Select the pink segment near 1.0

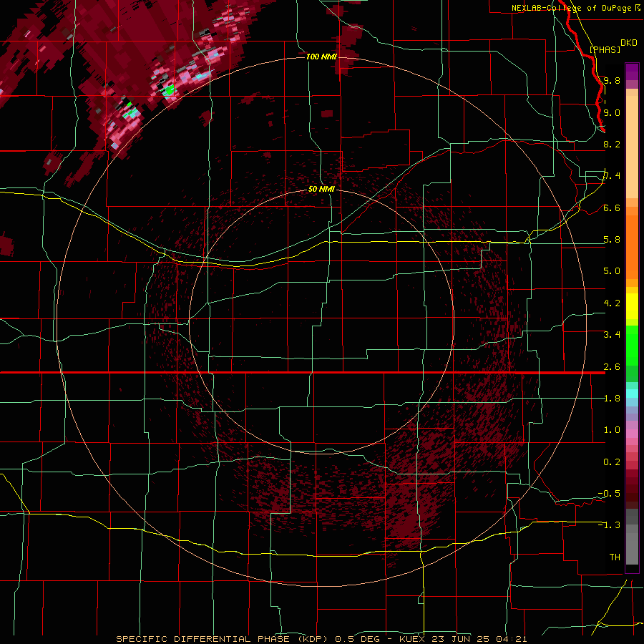pos(632,434)
